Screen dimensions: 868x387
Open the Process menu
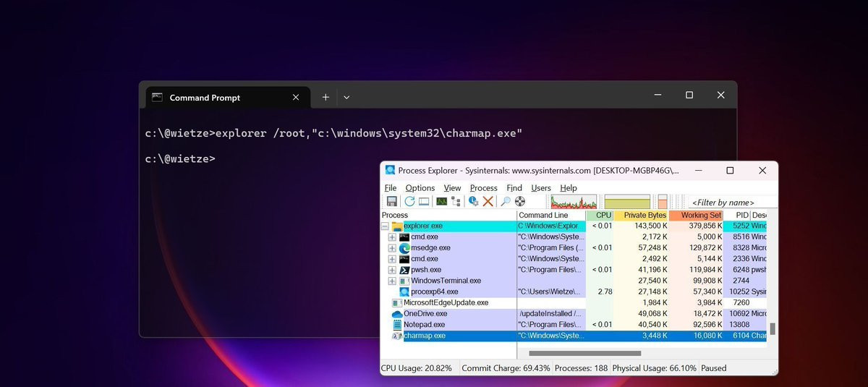pyautogui.click(x=484, y=188)
